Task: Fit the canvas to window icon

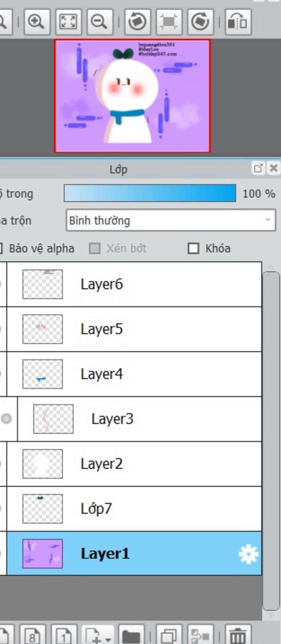Action: pyautogui.click(x=68, y=22)
